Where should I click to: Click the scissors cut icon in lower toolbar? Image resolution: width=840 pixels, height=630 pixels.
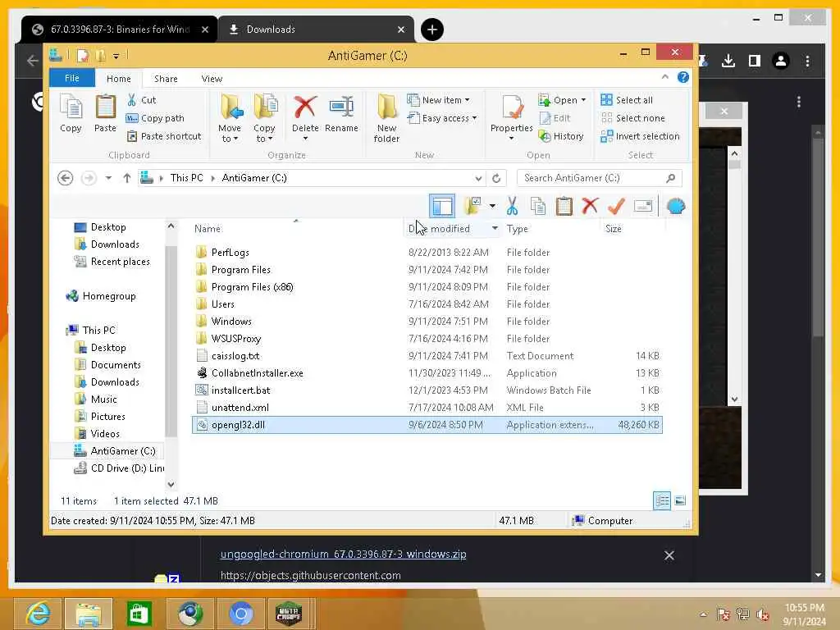point(512,206)
